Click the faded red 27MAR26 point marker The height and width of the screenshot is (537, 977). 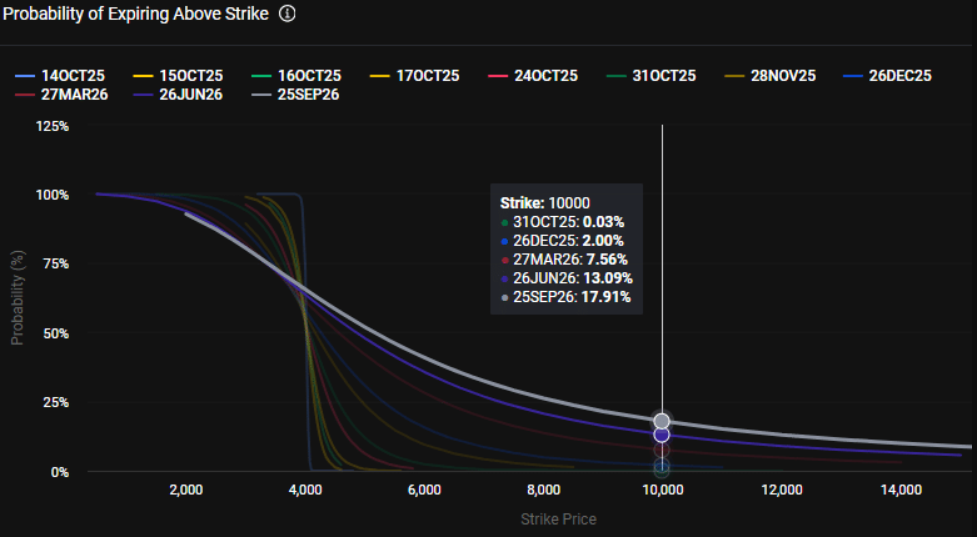coord(662,450)
